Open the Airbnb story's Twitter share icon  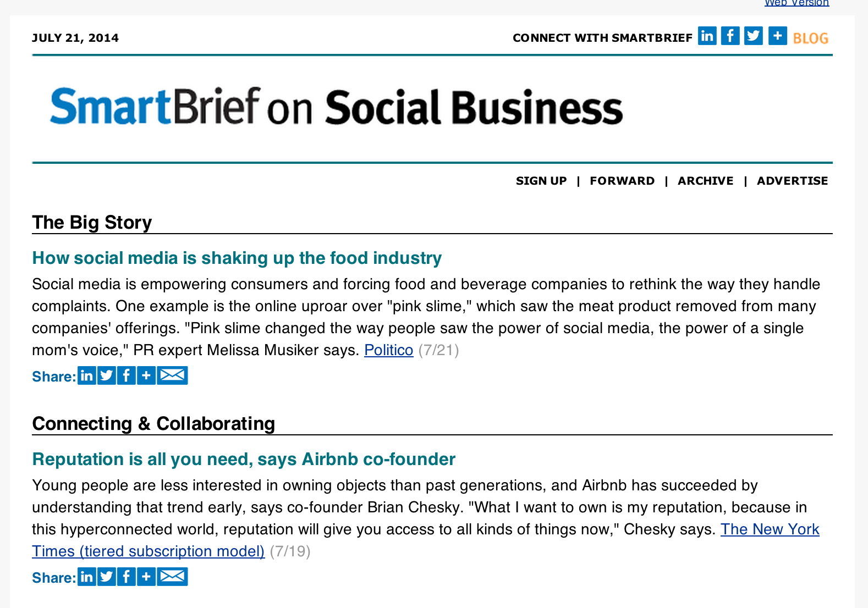point(107,577)
